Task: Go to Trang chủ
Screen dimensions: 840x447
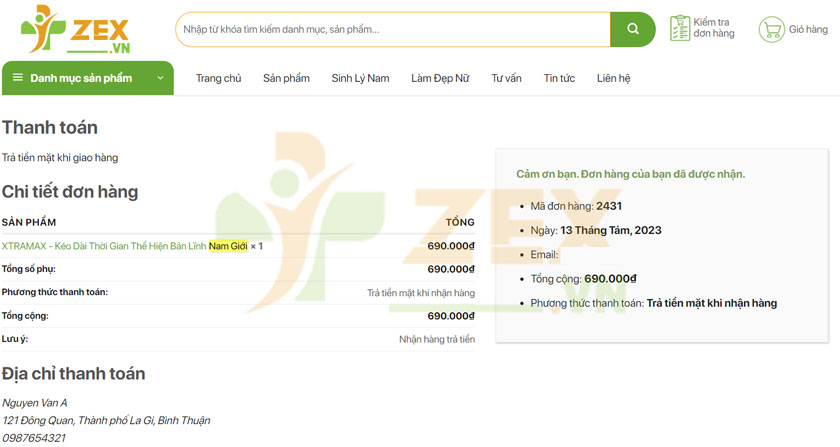Action: tap(218, 78)
